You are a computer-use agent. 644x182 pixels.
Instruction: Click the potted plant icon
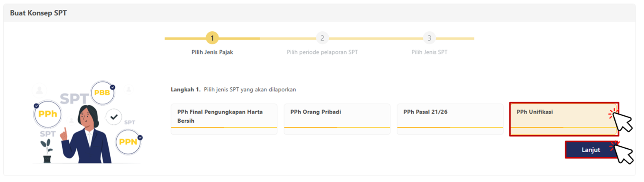(47, 151)
